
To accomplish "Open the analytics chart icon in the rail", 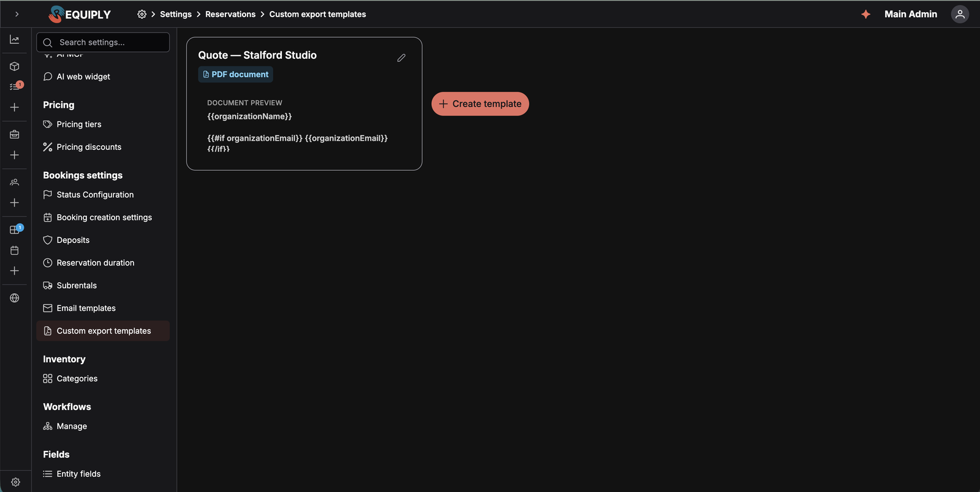I will 15,40.
